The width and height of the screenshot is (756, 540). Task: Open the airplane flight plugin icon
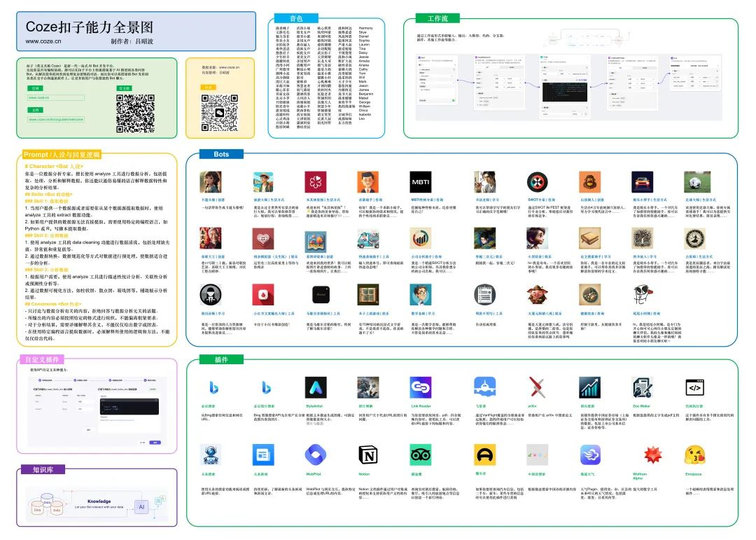coord(484,387)
